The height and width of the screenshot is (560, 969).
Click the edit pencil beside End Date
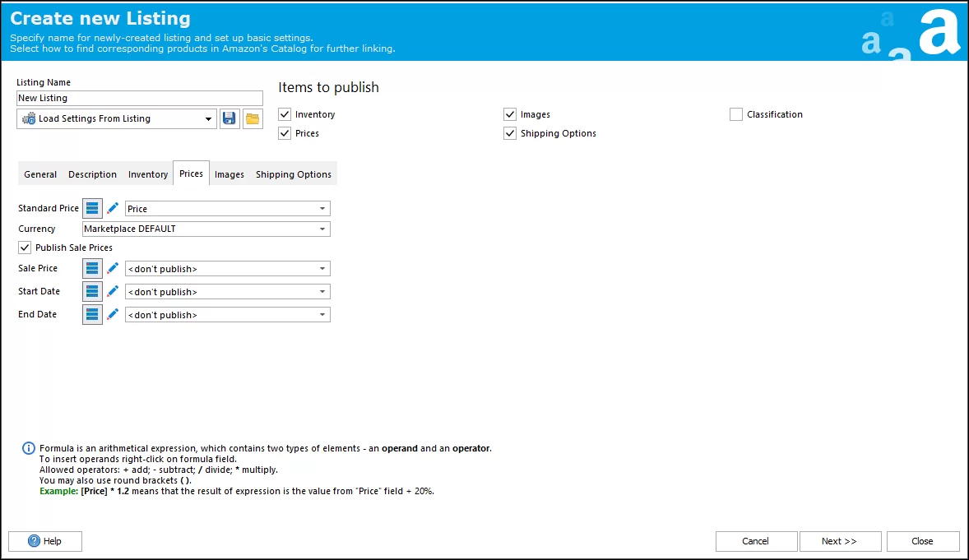pyautogui.click(x=112, y=313)
